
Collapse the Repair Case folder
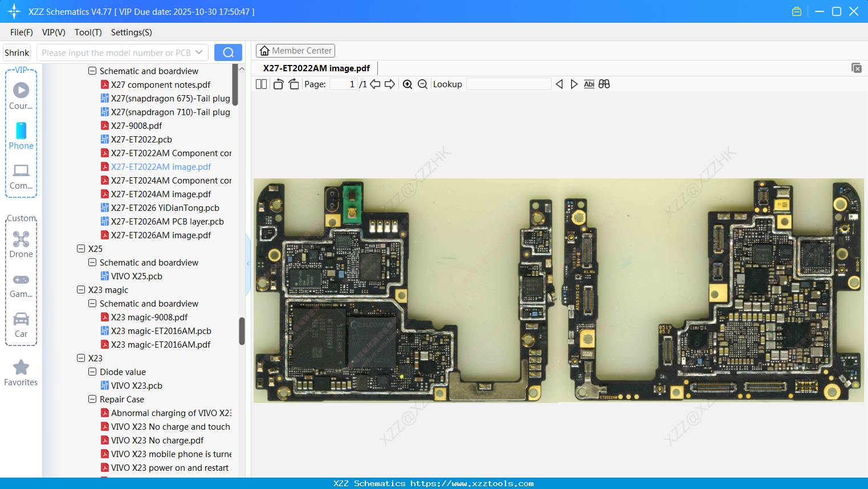click(x=92, y=399)
